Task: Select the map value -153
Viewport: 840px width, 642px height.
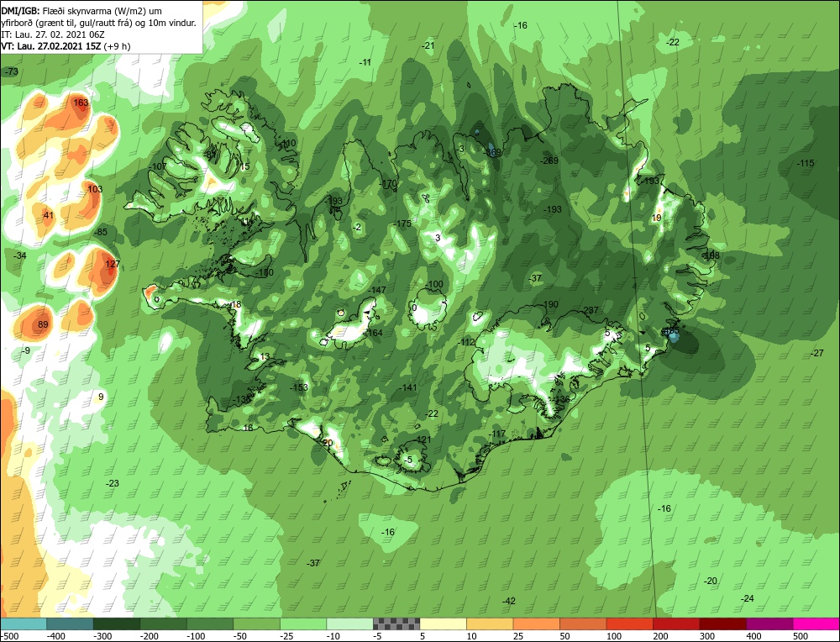Action: pyautogui.click(x=299, y=387)
